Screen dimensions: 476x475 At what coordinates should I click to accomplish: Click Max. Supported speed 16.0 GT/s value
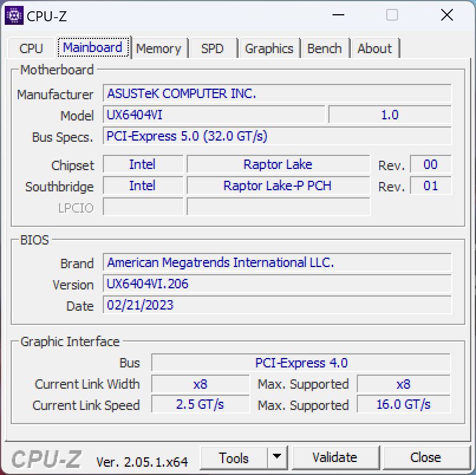(x=403, y=404)
